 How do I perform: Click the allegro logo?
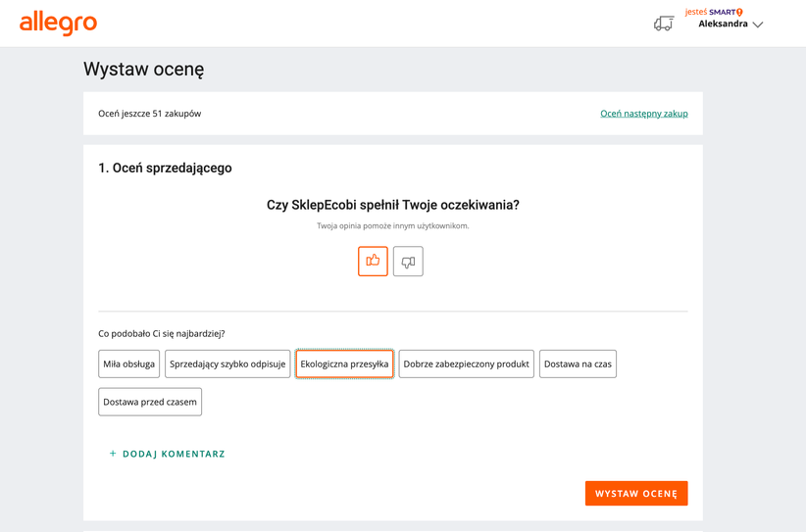click(58, 23)
